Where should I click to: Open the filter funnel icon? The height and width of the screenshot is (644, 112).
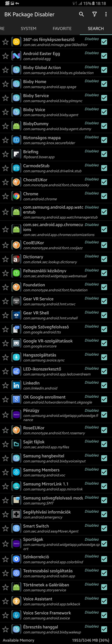(x=95, y=14)
